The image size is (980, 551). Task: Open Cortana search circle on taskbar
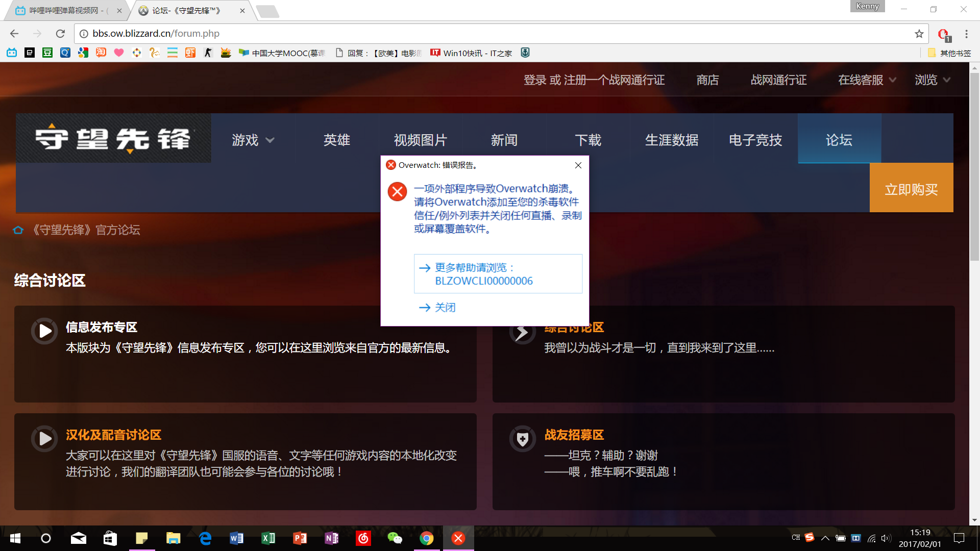point(46,538)
